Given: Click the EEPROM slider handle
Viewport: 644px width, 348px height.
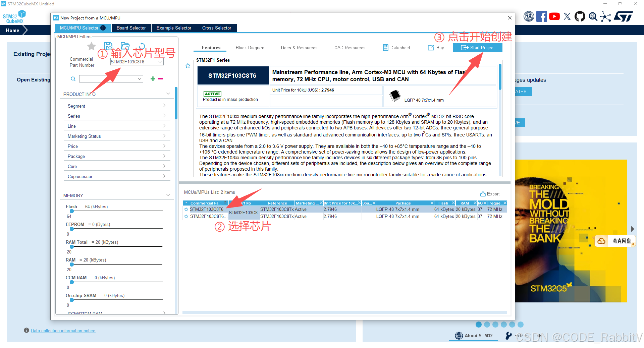Looking at the screenshot, I should [x=72, y=229].
